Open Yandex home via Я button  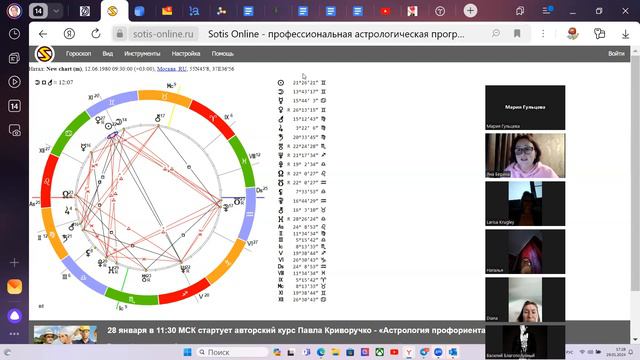pyautogui.click(x=69, y=34)
